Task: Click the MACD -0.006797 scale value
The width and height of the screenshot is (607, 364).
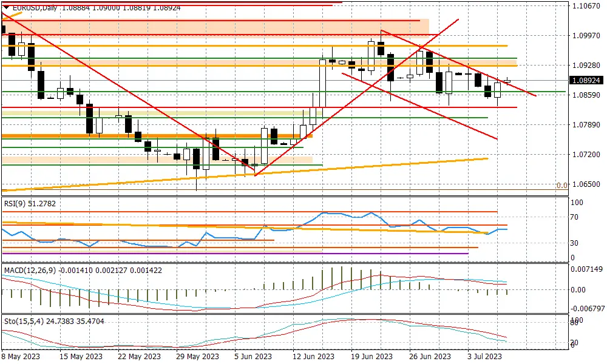Action: [588, 309]
